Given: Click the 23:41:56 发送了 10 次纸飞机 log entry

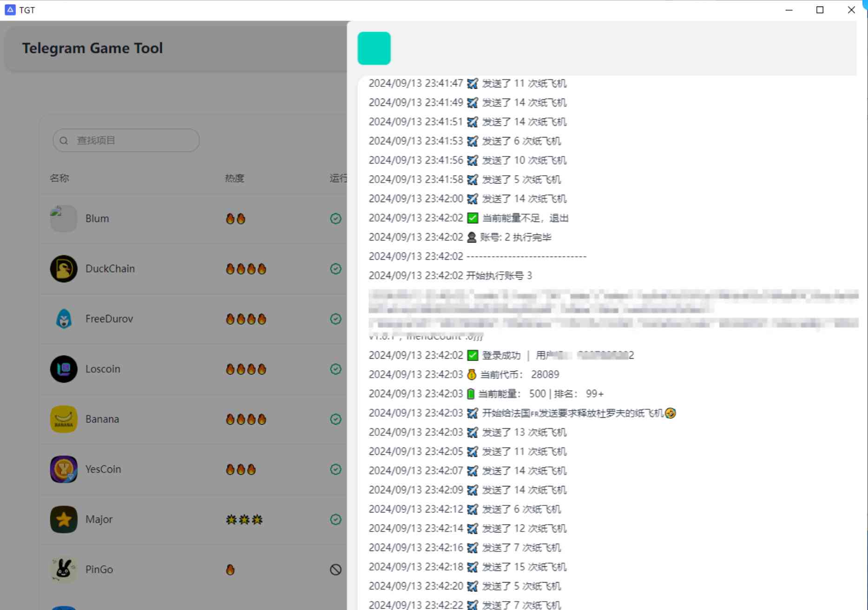Looking at the screenshot, I should coord(468,160).
